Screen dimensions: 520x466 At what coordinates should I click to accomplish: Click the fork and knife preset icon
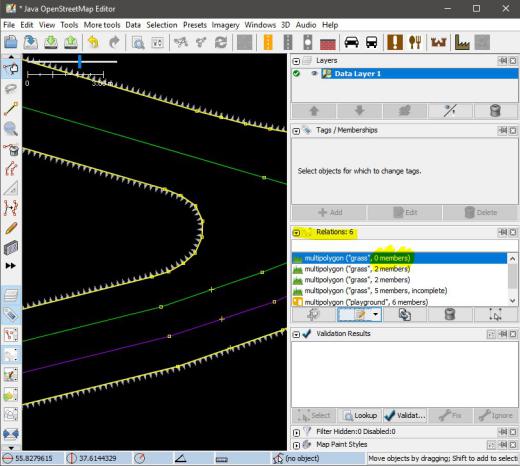click(x=415, y=42)
